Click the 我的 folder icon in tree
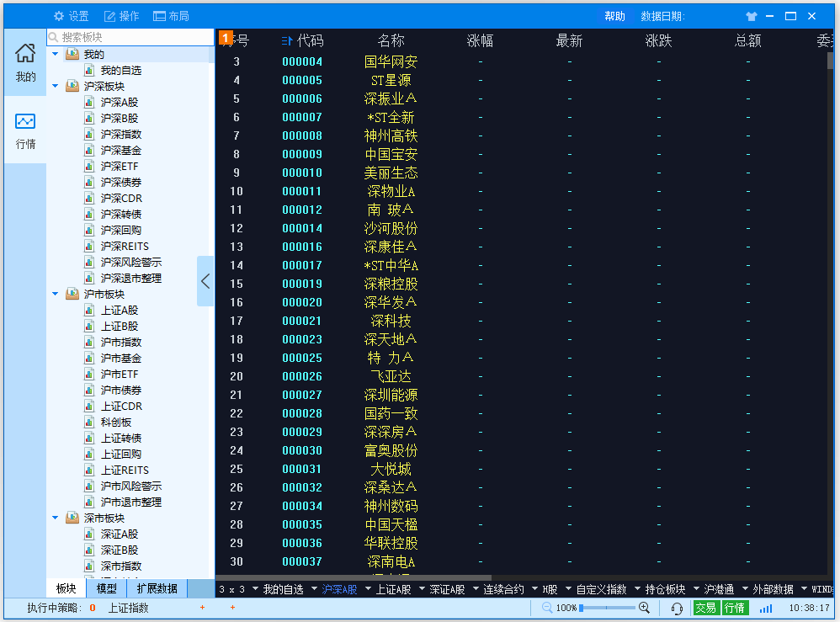Image resolution: width=840 pixels, height=622 pixels. (x=72, y=54)
